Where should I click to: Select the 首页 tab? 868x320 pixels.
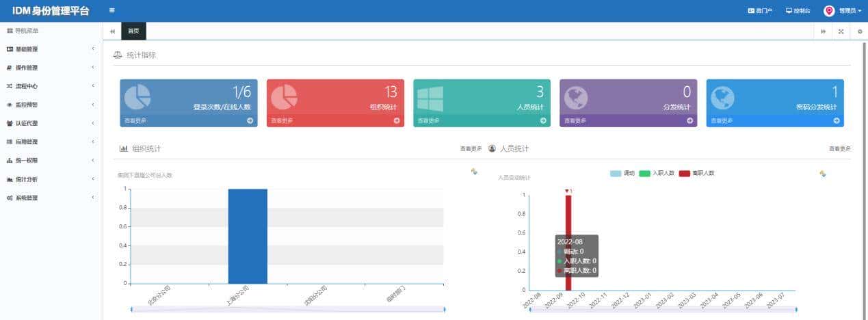click(133, 31)
